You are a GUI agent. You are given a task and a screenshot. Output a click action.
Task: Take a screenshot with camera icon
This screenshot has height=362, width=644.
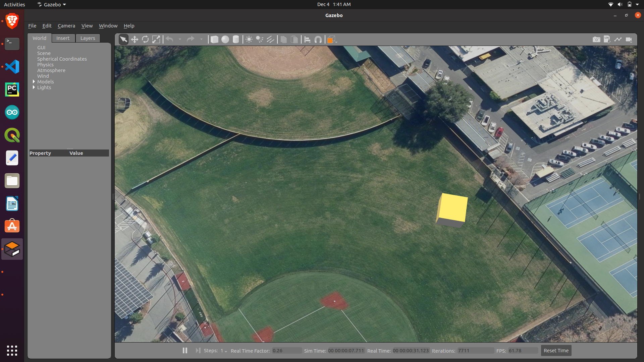coord(596,40)
